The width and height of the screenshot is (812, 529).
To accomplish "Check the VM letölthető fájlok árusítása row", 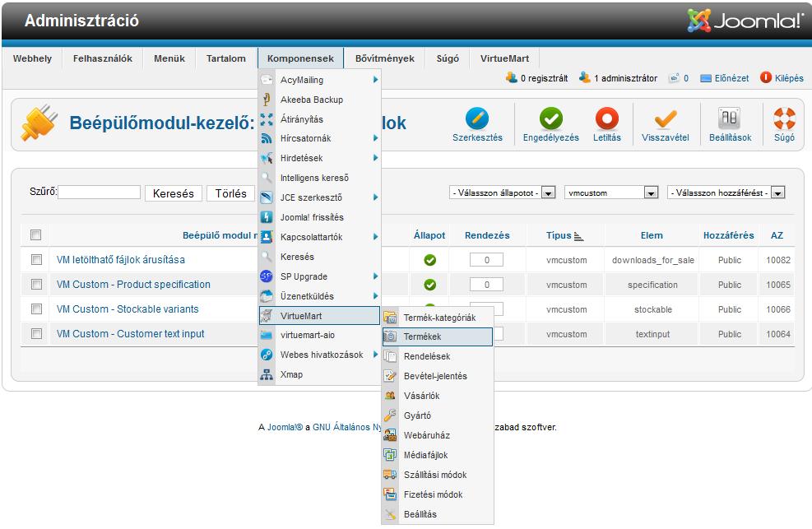I will coord(36,259).
